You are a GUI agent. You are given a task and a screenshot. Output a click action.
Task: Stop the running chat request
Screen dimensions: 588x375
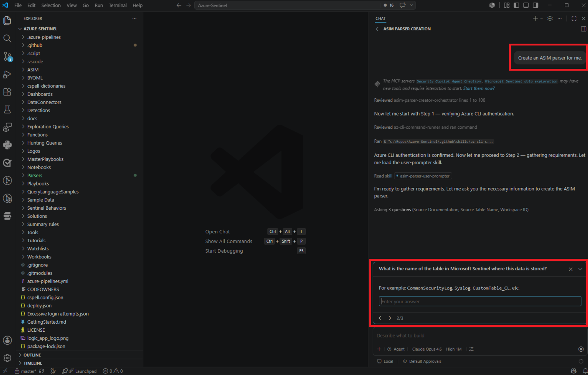pyautogui.click(x=581, y=349)
